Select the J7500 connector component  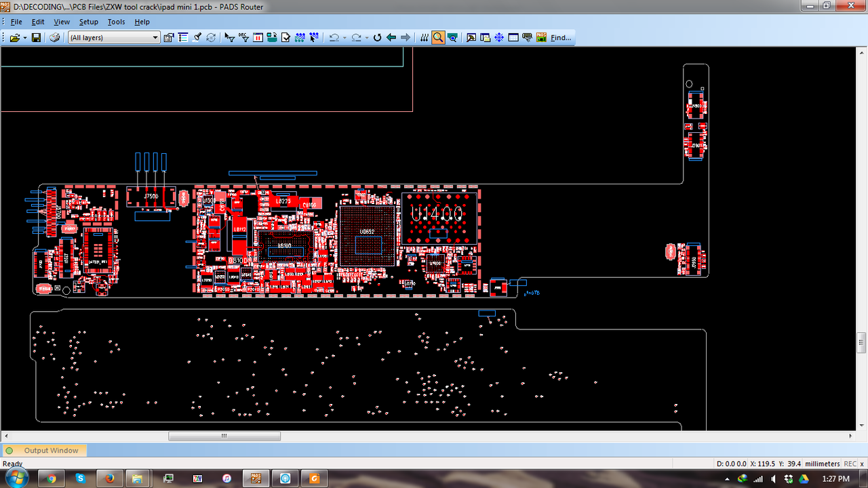(151, 197)
